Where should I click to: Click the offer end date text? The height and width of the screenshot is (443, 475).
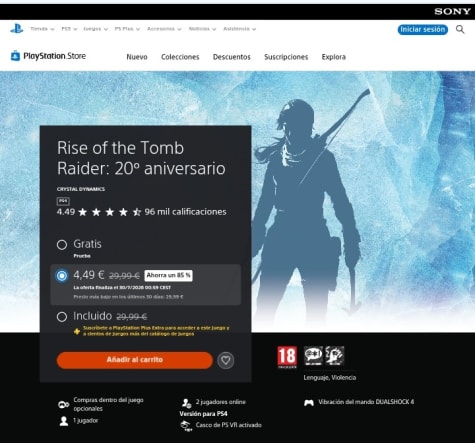(122, 287)
